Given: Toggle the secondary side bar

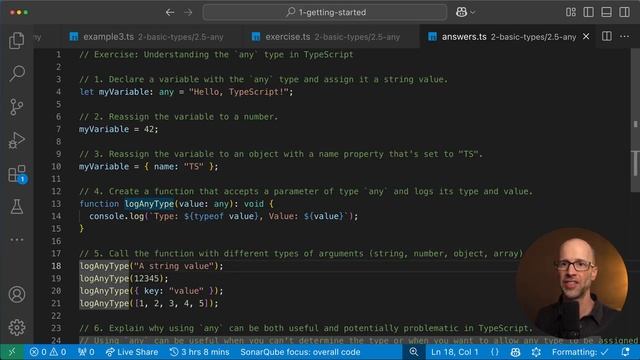Looking at the screenshot, I should [x=624, y=12].
